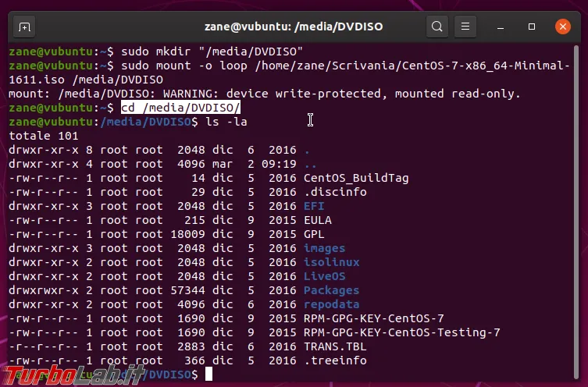Open a new terminal tab
The height and width of the screenshot is (387, 588).
click(x=24, y=27)
